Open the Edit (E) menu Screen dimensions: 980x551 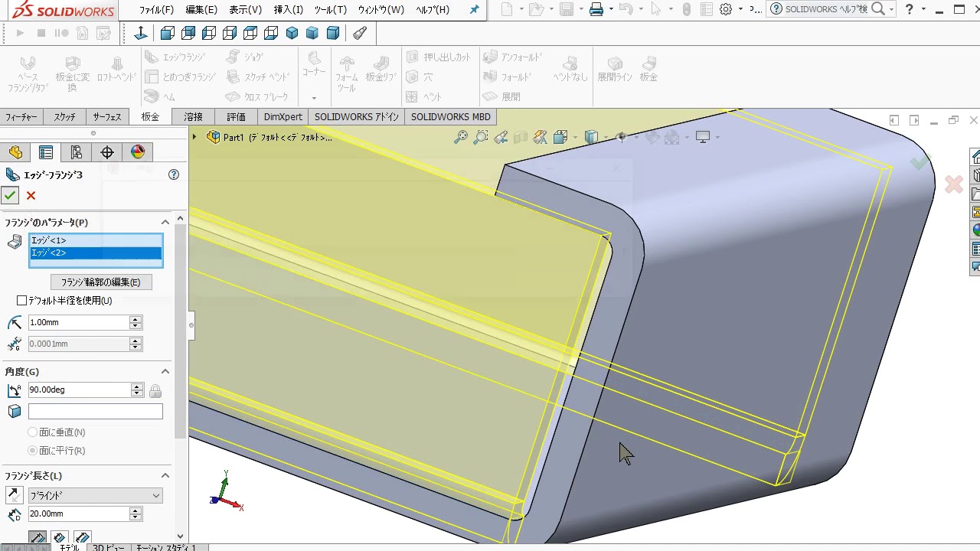(x=201, y=10)
